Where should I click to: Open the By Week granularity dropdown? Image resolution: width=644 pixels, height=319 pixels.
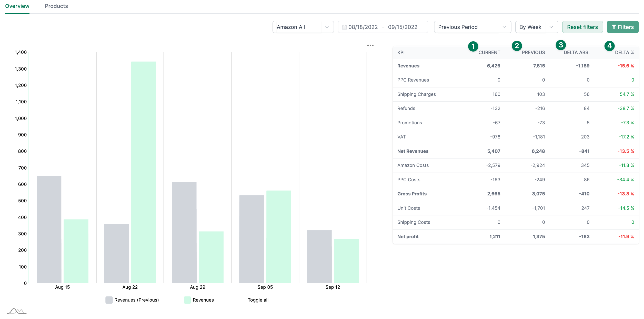click(537, 27)
